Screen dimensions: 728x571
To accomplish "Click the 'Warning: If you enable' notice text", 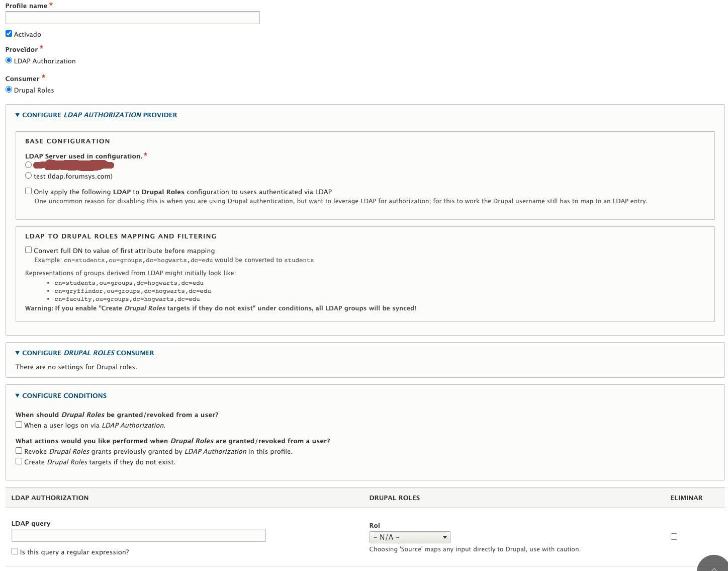I will point(221,308).
